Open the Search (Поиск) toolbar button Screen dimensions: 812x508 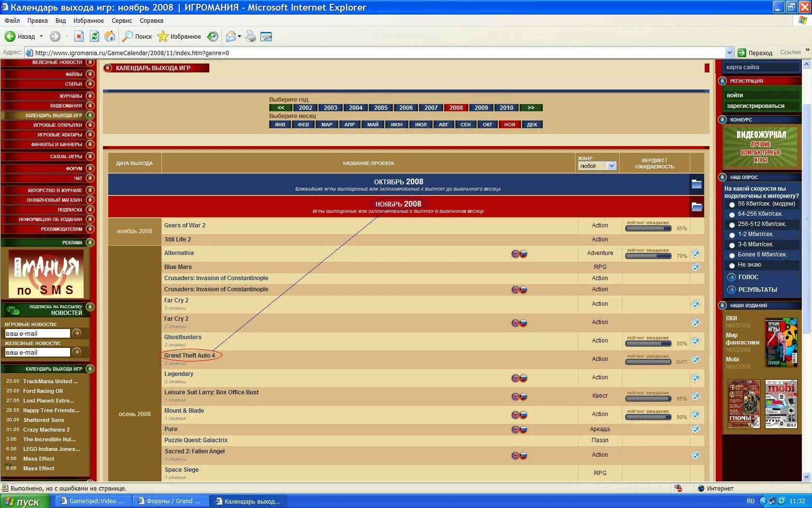coord(137,36)
